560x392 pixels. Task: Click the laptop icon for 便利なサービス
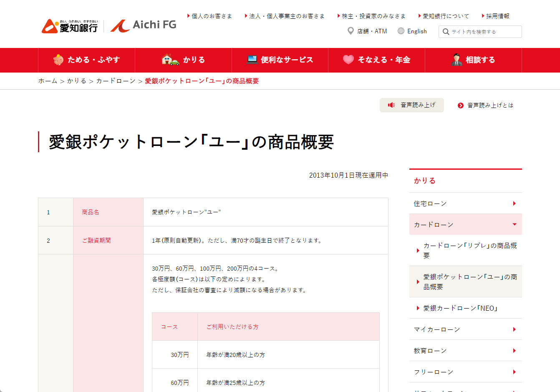coord(252,60)
